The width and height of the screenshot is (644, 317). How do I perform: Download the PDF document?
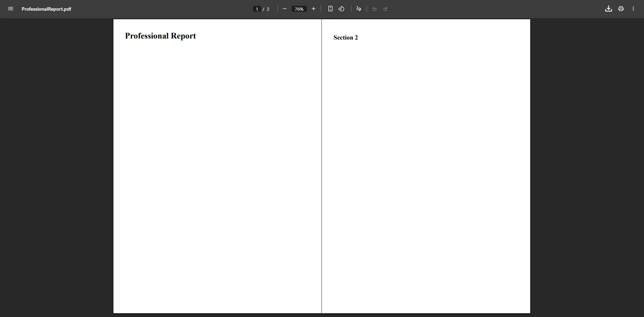click(608, 9)
